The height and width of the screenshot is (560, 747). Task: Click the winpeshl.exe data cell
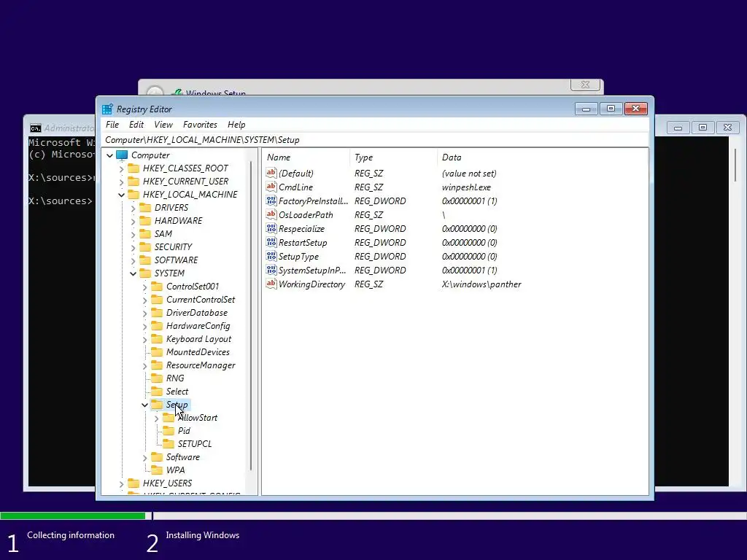466,187
